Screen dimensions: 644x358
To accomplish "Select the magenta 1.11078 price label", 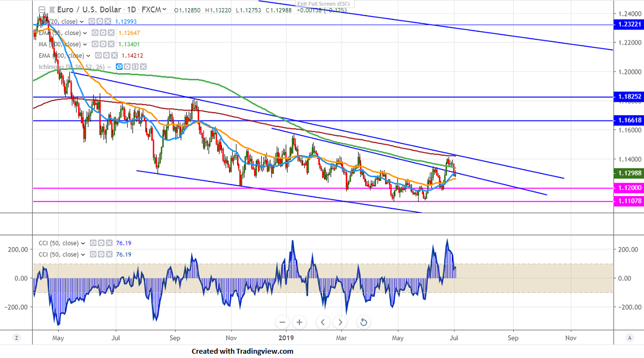I will point(628,201).
